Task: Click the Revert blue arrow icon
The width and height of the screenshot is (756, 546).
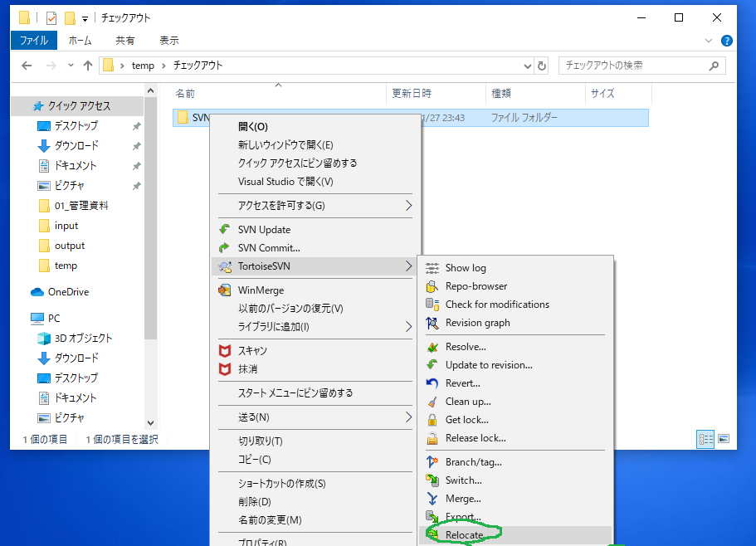Action: [x=432, y=383]
